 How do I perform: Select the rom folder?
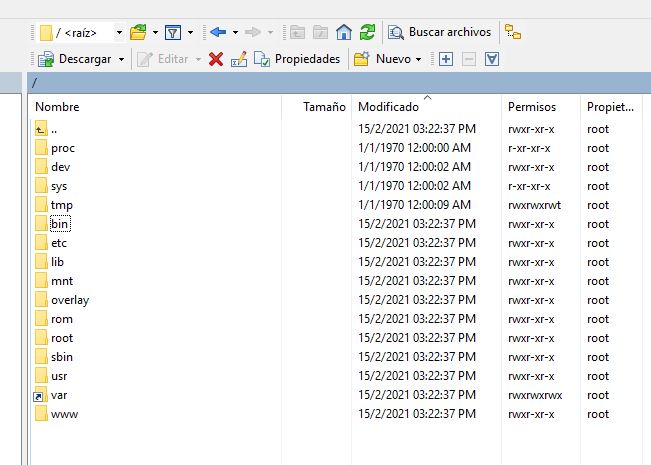click(x=61, y=319)
